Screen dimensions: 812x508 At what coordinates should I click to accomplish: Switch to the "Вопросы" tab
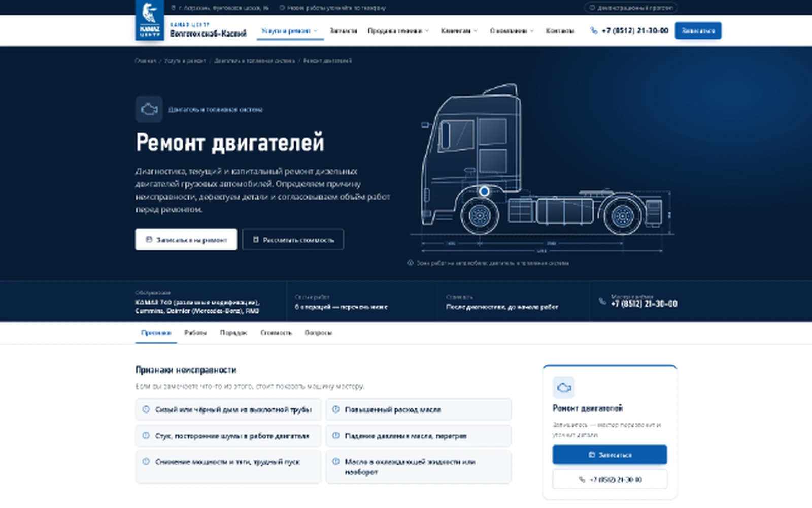pyautogui.click(x=318, y=333)
